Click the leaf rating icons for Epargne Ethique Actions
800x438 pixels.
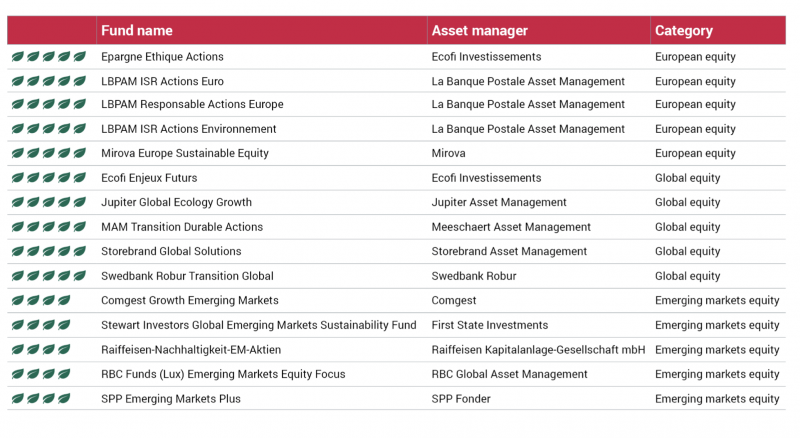pyautogui.click(x=48, y=57)
